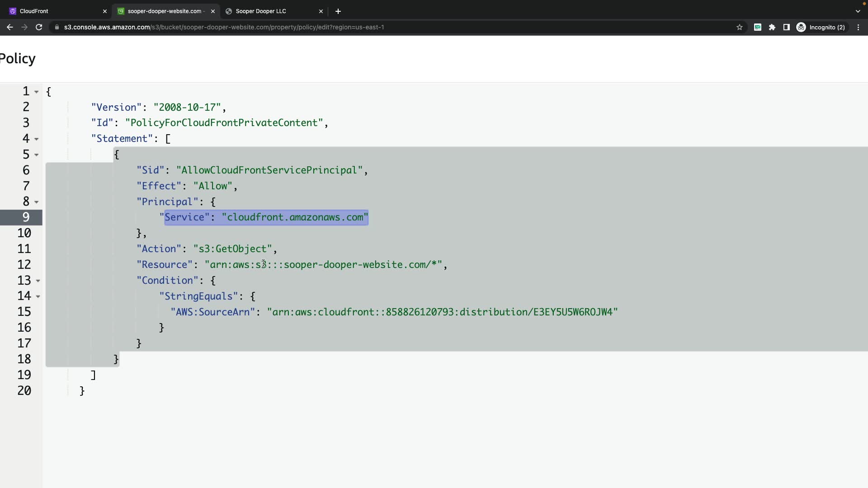868x488 pixels.
Task: Open a new browser tab
Action: pos(338,11)
